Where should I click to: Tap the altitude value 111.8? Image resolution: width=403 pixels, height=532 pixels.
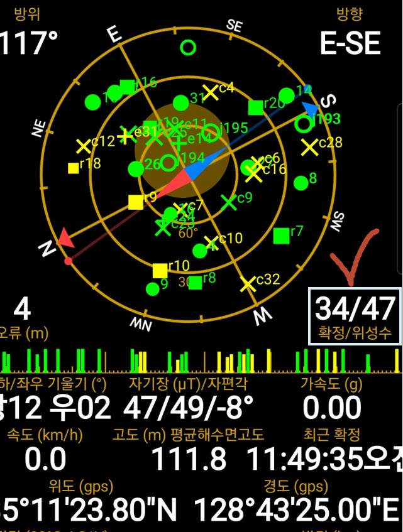tap(189, 459)
